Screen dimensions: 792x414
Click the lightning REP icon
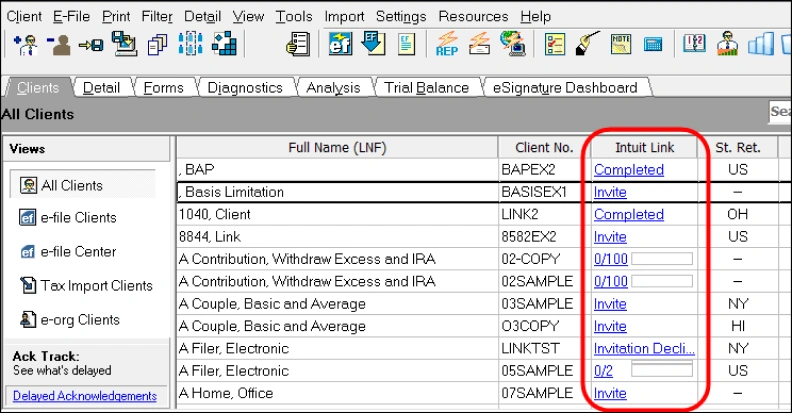pyautogui.click(x=447, y=44)
